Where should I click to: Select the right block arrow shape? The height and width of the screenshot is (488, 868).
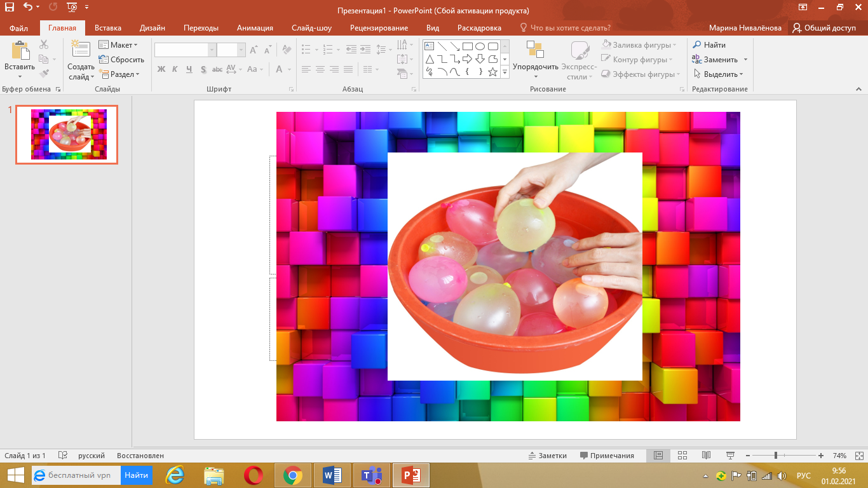coord(467,59)
